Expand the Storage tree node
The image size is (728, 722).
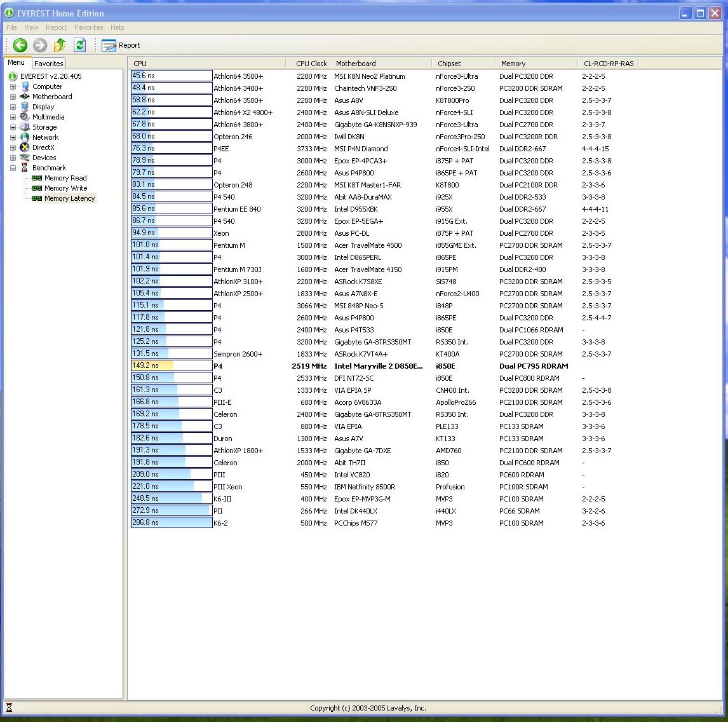coord(13,128)
